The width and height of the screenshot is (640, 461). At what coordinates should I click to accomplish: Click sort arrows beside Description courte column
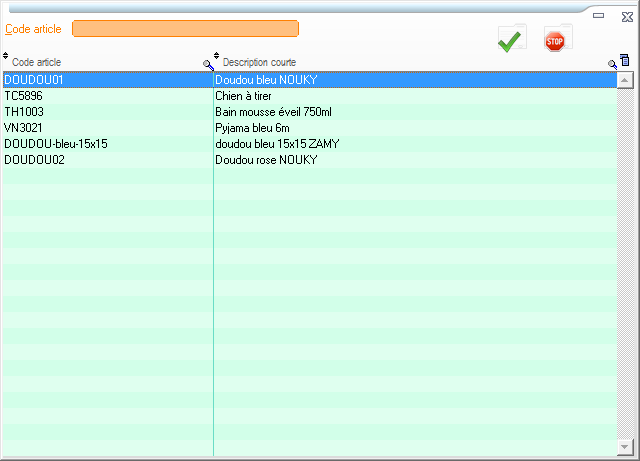pyautogui.click(x=217, y=56)
